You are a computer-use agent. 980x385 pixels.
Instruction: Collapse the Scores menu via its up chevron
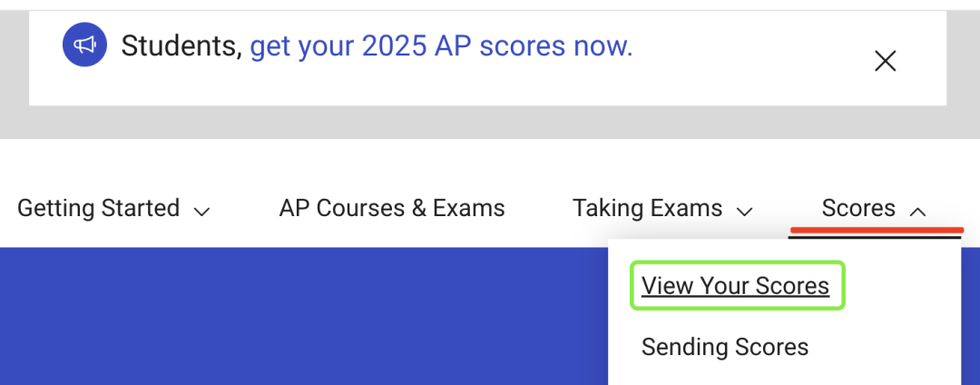coord(917,212)
